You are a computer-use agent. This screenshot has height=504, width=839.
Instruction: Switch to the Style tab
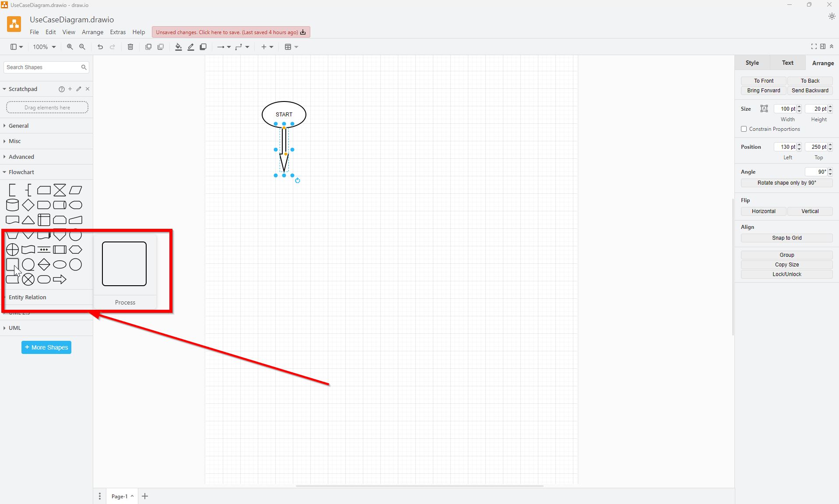(752, 63)
